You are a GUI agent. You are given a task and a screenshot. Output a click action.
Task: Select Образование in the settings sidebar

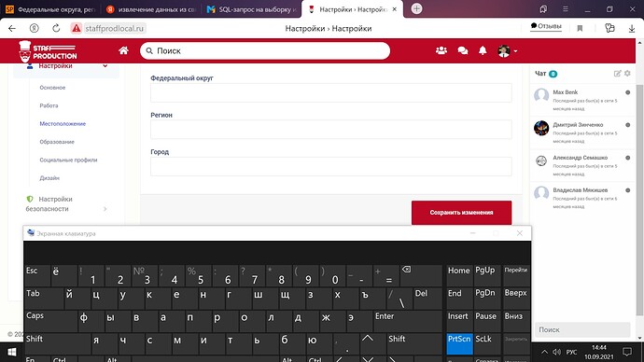point(57,142)
